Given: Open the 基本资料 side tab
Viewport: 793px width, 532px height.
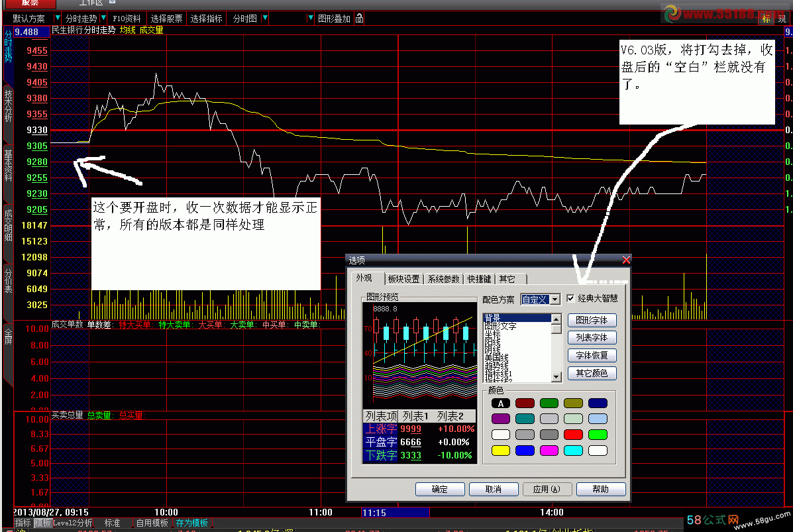Looking at the screenshot, I should [x=8, y=165].
